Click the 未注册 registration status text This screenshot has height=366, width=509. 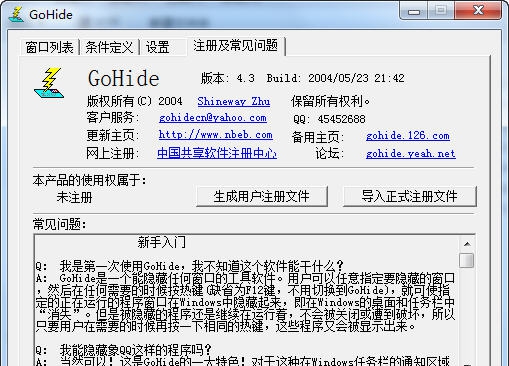(x=74, y=197)
